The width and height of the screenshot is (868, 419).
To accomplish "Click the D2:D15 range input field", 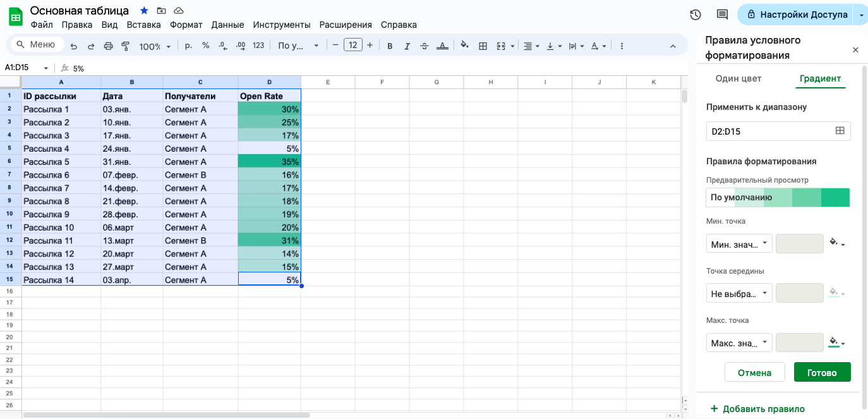I will (x=778, y=131).
